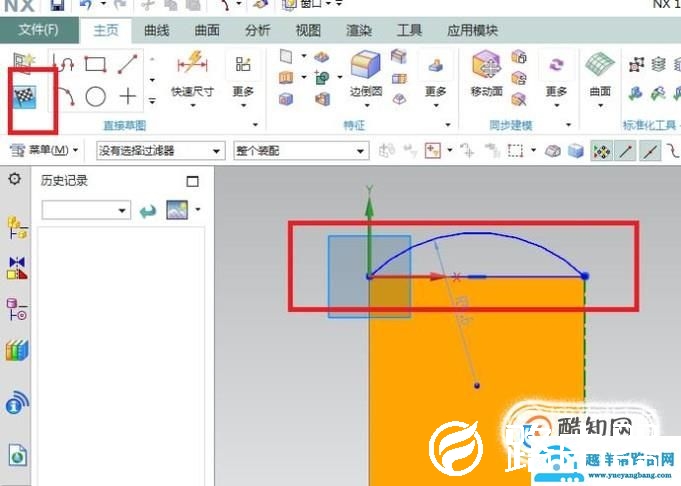Open the view icon dropdown arrow in 历史记录
This screenshot has height=486, width=681.
(198, 209)
